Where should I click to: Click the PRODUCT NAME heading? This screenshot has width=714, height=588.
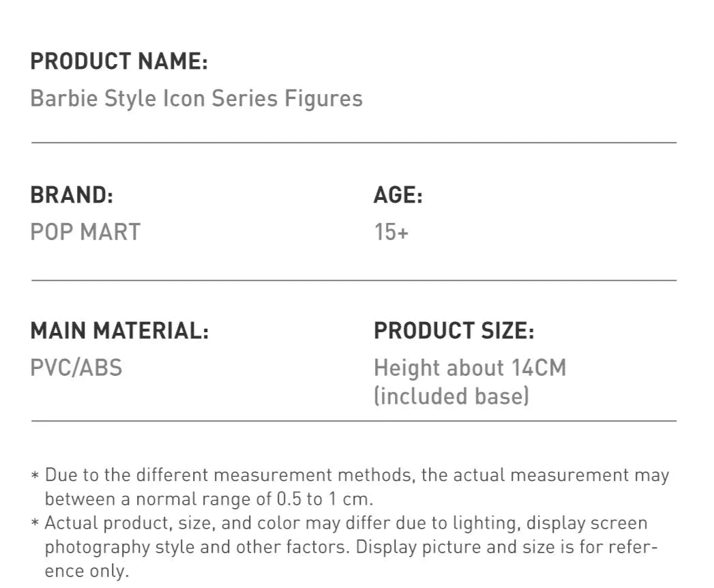click(119, 61)
